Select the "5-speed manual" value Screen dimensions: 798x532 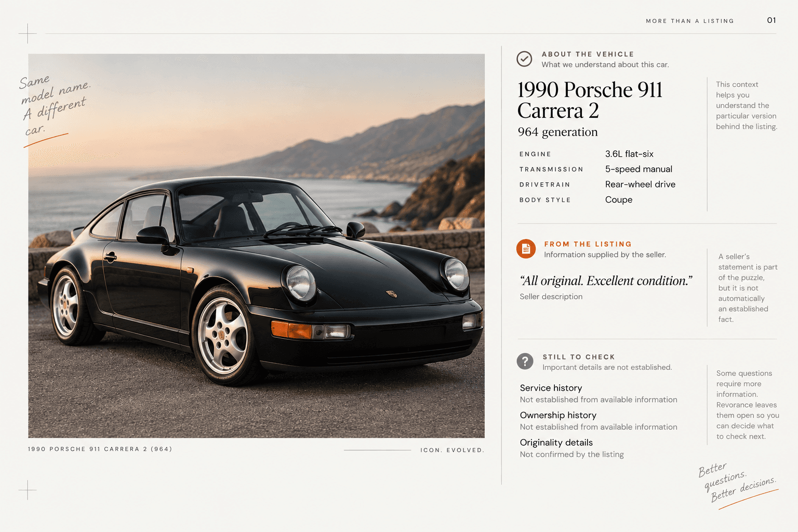[639, 169]
